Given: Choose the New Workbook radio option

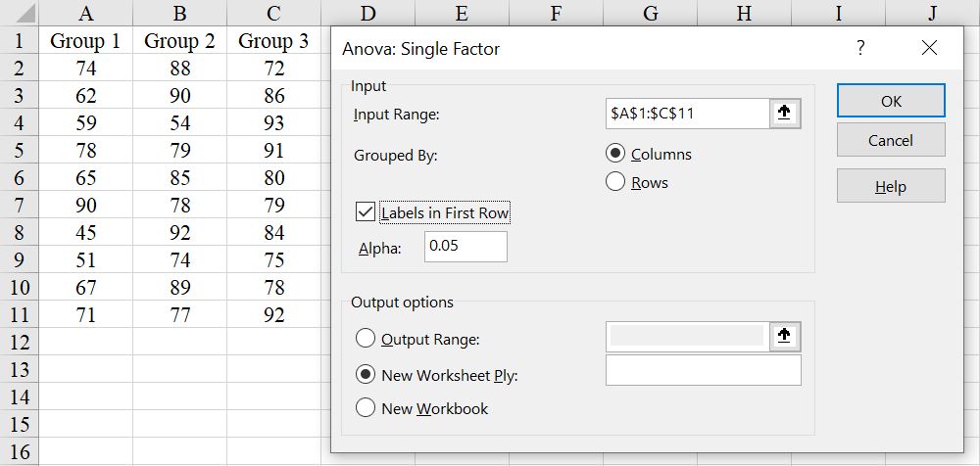Looking at the screenshot, I should click(366, 408).
